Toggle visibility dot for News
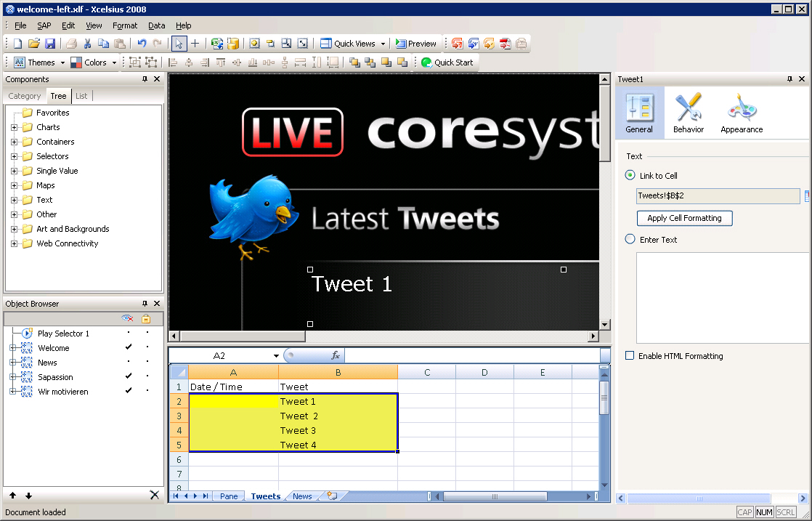The width and height of the screenshot is (812, 521). click(129, 361)
